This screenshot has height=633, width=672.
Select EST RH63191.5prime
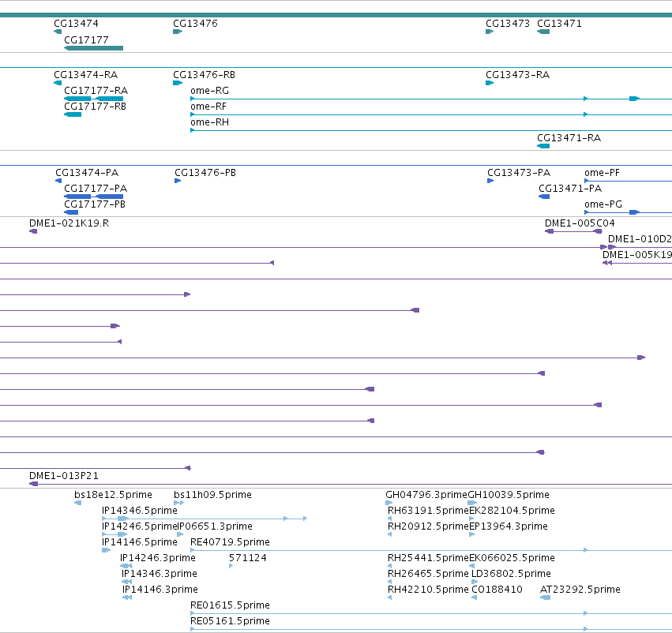[428, 511]
